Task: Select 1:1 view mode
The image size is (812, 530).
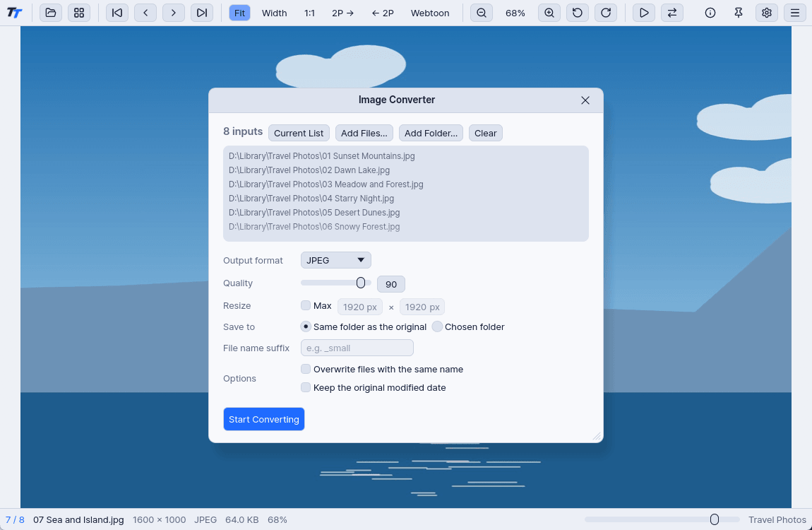Action: 310,13
